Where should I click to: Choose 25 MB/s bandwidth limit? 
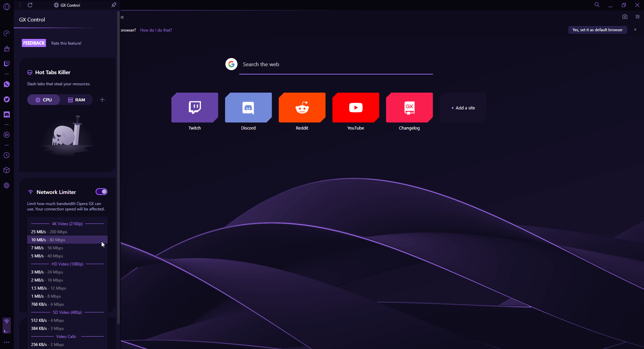tap(49, 232)
